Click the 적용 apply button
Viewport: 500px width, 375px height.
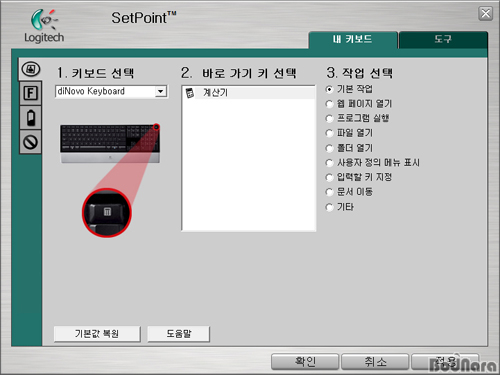445,362
